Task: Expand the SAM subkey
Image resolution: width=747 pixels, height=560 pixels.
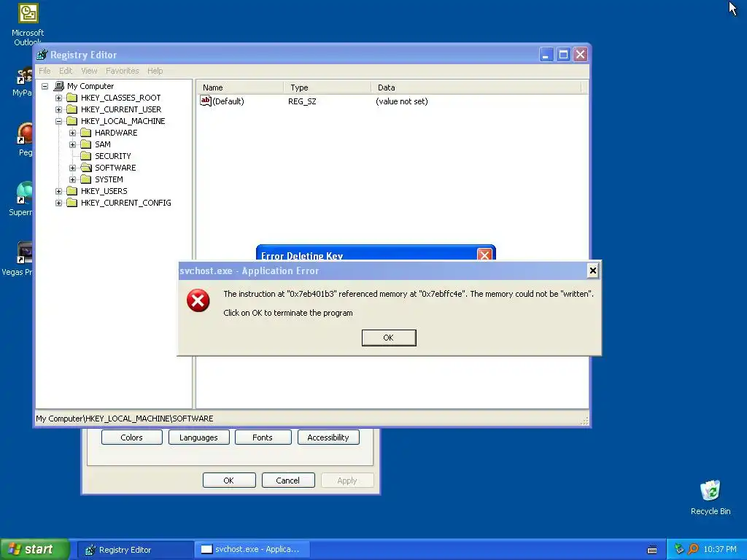Action: [x=72, y=144]
